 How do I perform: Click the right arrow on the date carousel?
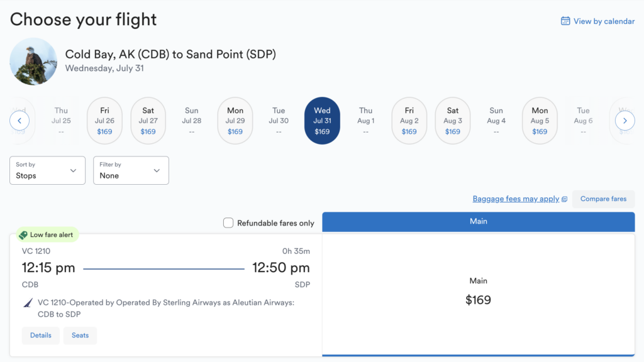[625, 120]
